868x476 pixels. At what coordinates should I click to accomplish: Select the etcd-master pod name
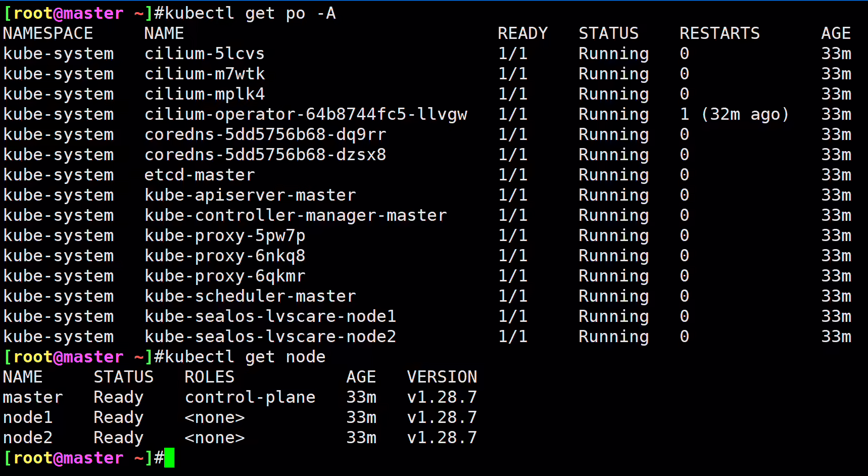click(200, 175)
